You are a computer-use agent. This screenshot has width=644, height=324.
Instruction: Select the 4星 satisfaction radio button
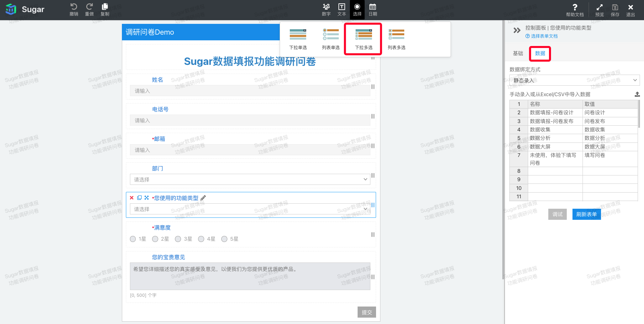click(201, 239)
